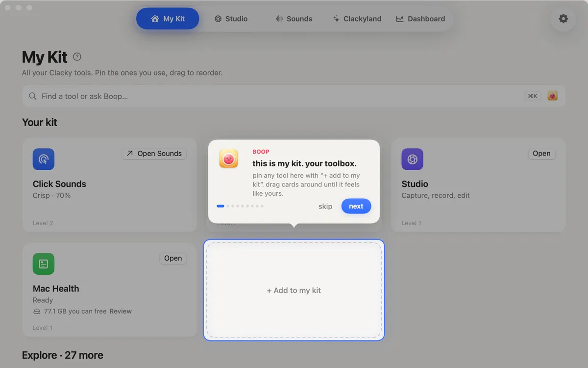Click the Mac Health card icon
The image size is (588, 368).
pos(44,264)
